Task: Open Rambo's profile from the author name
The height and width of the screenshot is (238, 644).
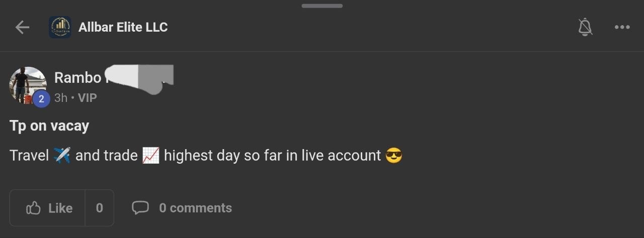Action: [78, 78]
